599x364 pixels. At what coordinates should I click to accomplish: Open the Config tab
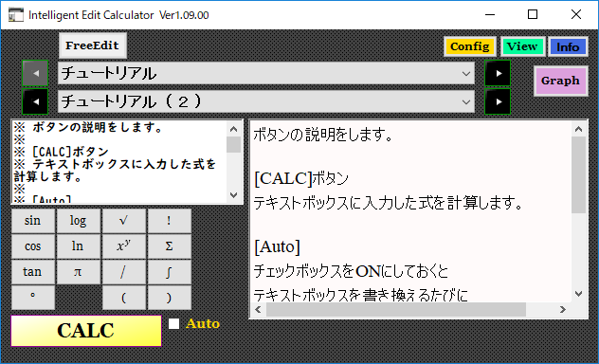tap(470, 46)
